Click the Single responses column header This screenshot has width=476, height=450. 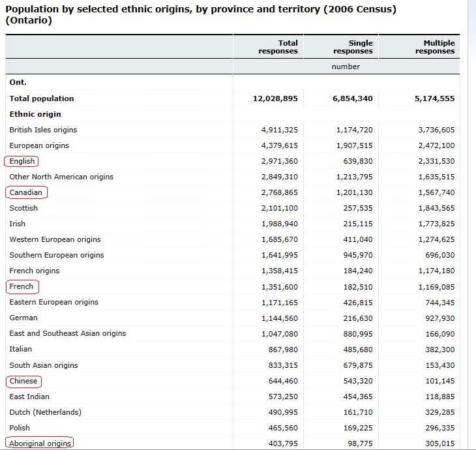coord(353,47)
